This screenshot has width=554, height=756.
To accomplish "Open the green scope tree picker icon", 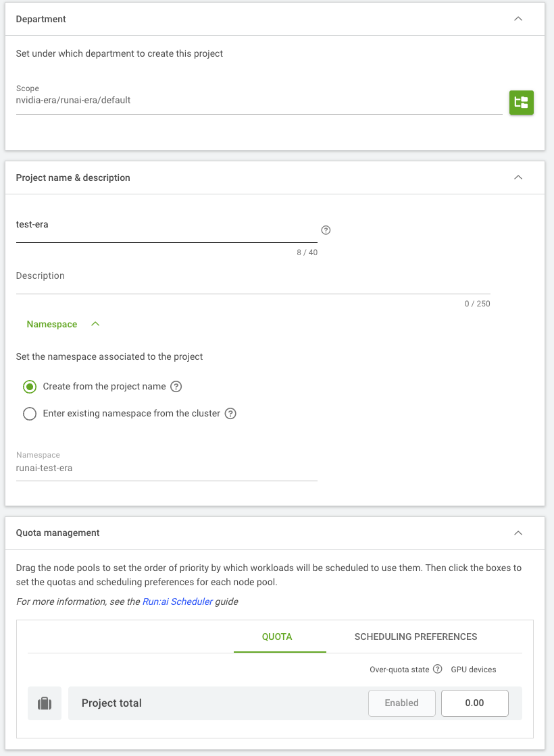I will [521, 102].
